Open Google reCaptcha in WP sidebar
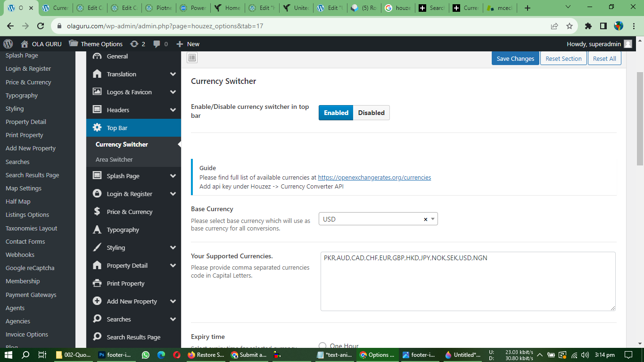 point(30,268)
